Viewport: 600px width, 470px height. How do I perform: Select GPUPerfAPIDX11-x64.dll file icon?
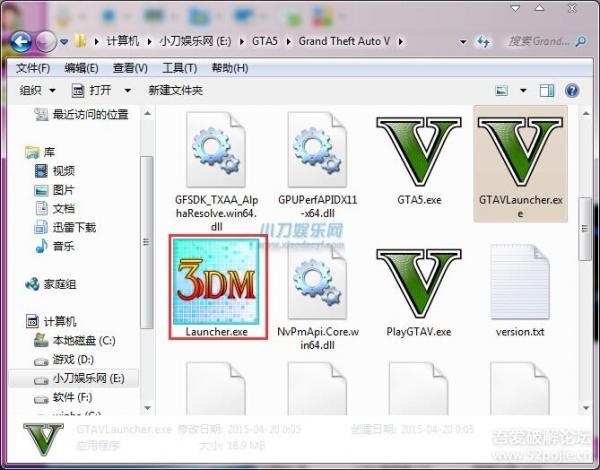point(318,149)
